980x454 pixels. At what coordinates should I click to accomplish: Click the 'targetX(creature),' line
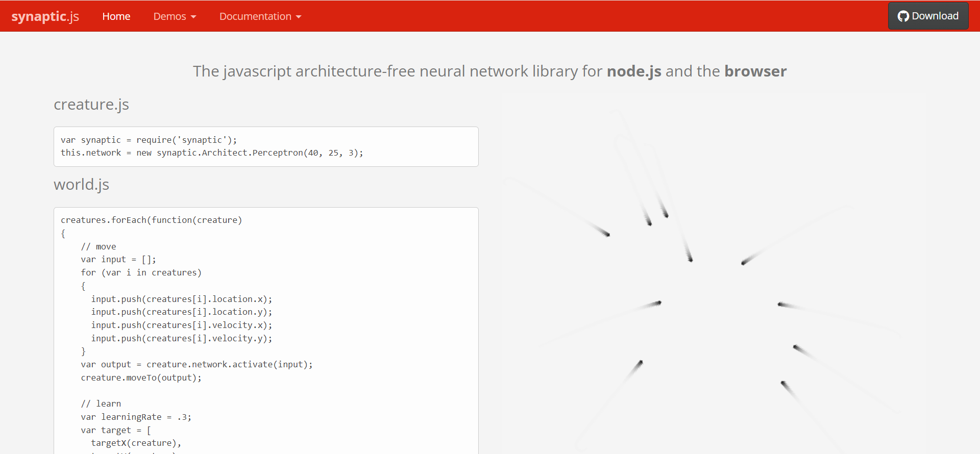tap(136, 443)
